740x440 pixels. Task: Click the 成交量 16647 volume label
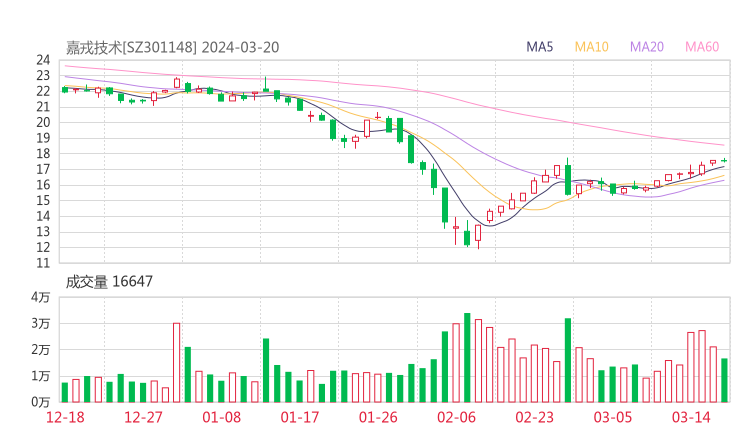pos(109,282)
